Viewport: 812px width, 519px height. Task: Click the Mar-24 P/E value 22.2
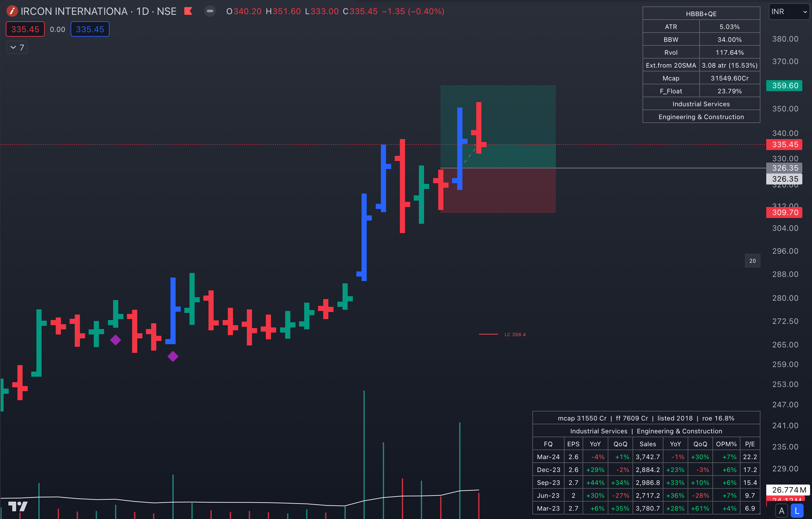tap(750, 457)
